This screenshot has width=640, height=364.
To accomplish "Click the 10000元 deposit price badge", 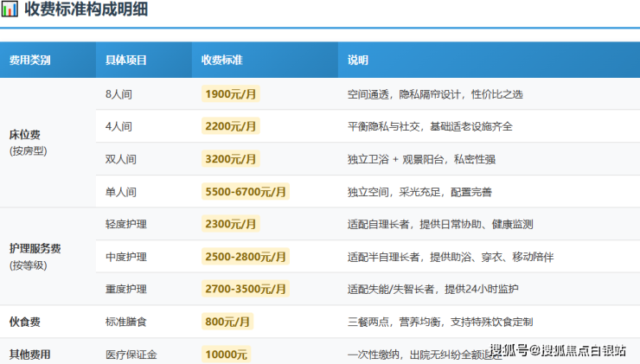I will point(226,354).
